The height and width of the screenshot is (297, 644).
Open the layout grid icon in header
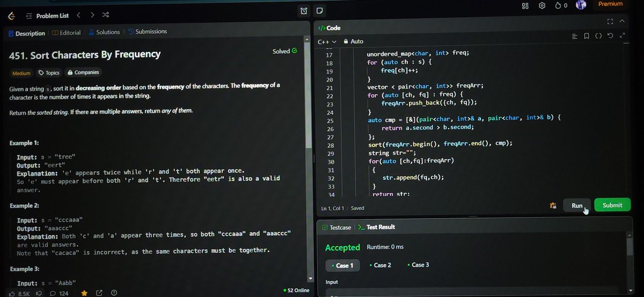point(525,5)
